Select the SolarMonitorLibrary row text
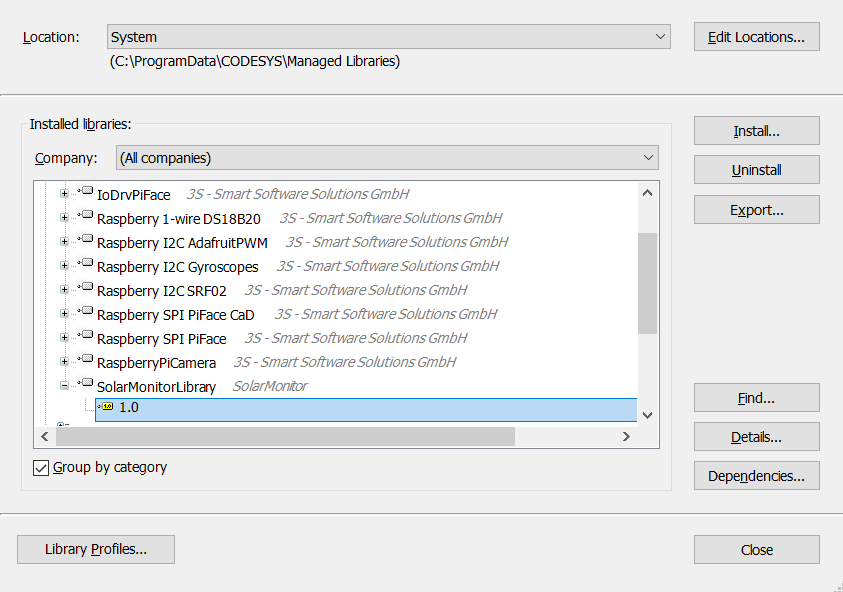 156,387
